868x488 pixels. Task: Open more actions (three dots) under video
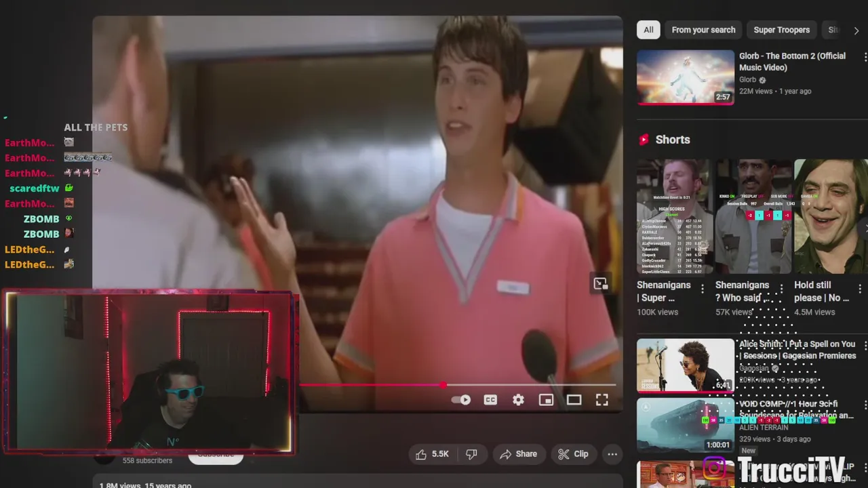pyautogui.click(x=612, y=454)
